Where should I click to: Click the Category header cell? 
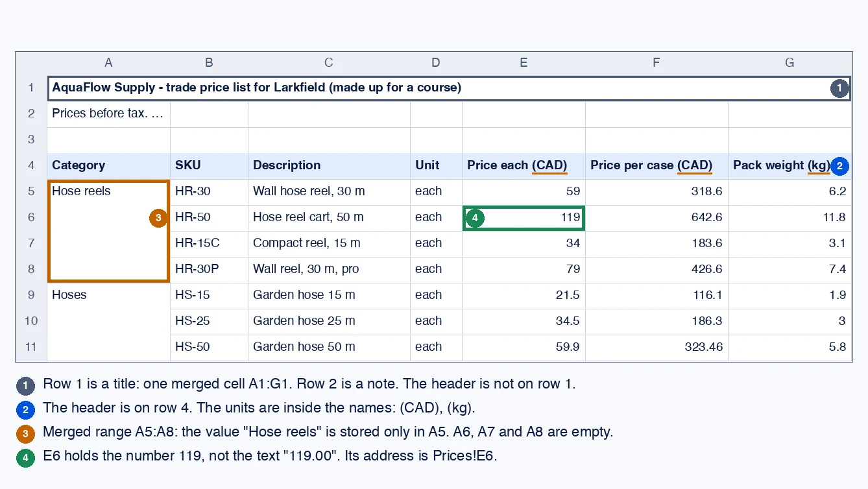pos(108,166)
